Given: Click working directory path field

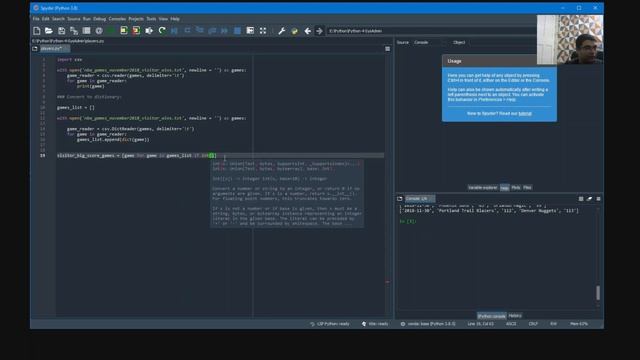Looking at the screenshot, I should point(431,31).
